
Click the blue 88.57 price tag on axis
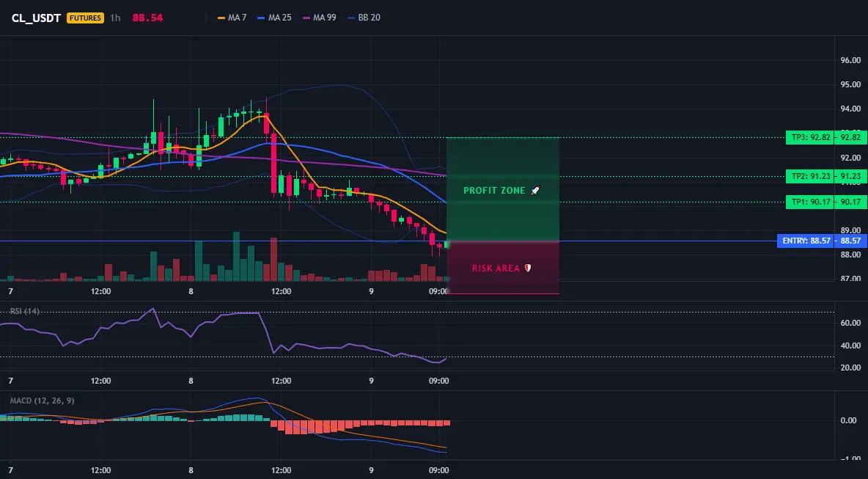tap(851, 241)
